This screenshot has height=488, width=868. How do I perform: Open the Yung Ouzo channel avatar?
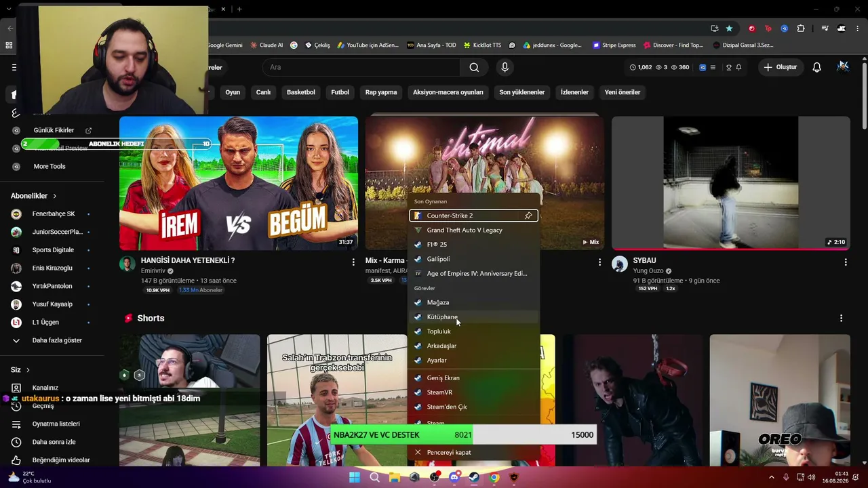620,264
